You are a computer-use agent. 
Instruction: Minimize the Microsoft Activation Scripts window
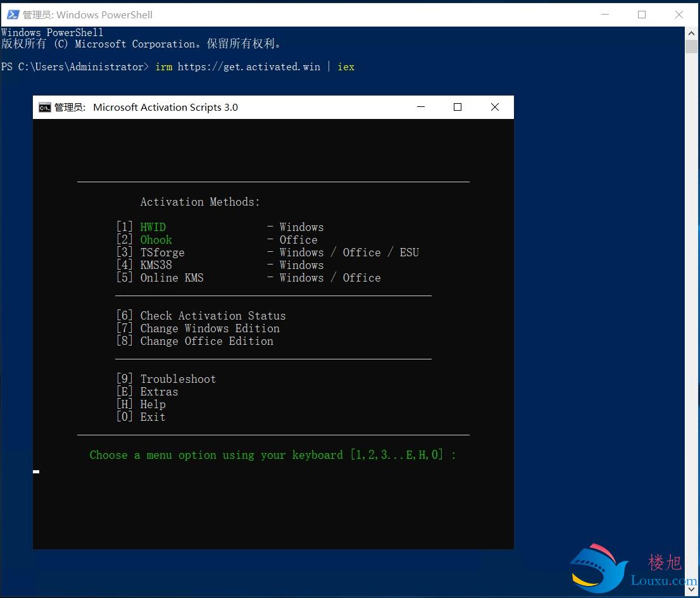point(420,107)
